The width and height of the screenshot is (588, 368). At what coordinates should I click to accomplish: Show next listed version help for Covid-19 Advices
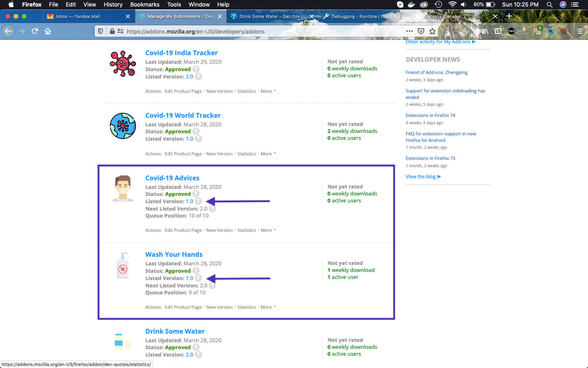(x=212, y=209)
